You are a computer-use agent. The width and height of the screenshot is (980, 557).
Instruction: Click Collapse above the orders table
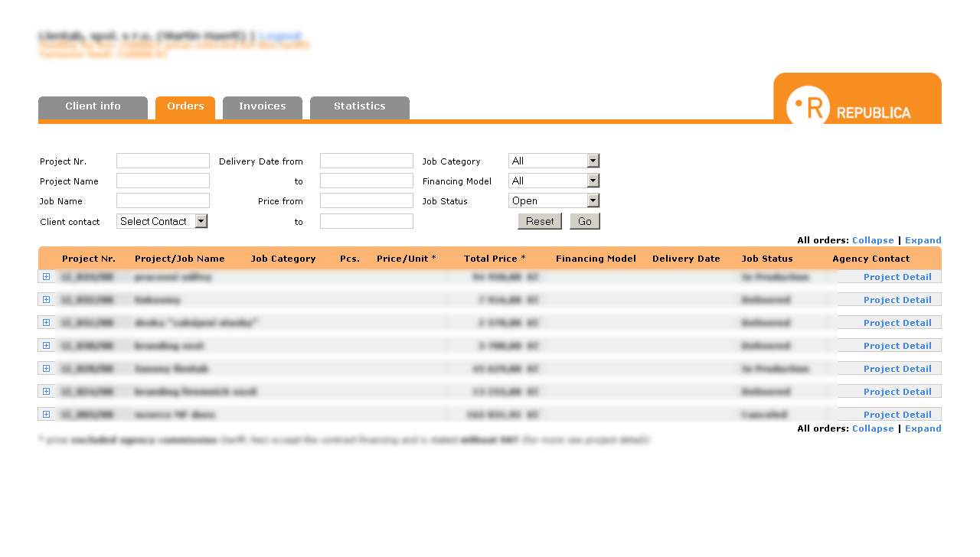coord(873,240)
